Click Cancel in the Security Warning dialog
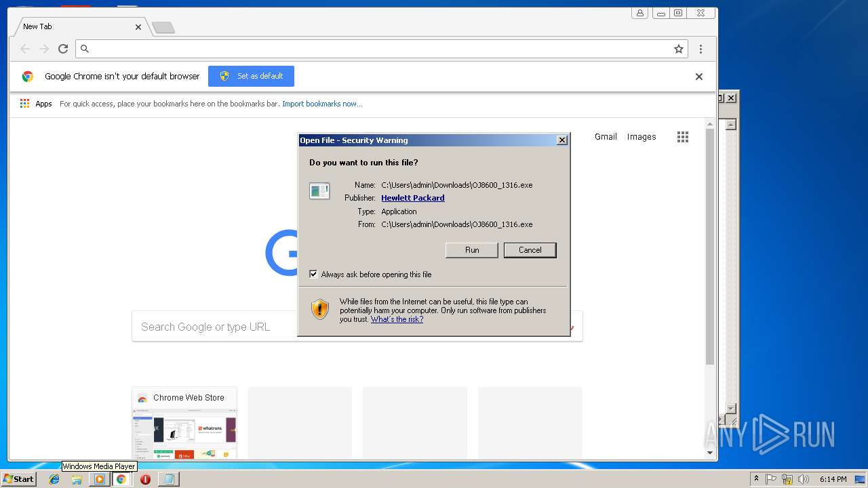Screen dimensions: 868x488 [530, 250]
